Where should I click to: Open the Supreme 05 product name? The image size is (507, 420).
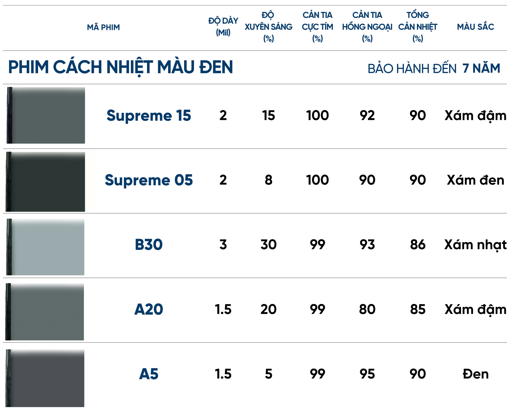pos(149,180)
